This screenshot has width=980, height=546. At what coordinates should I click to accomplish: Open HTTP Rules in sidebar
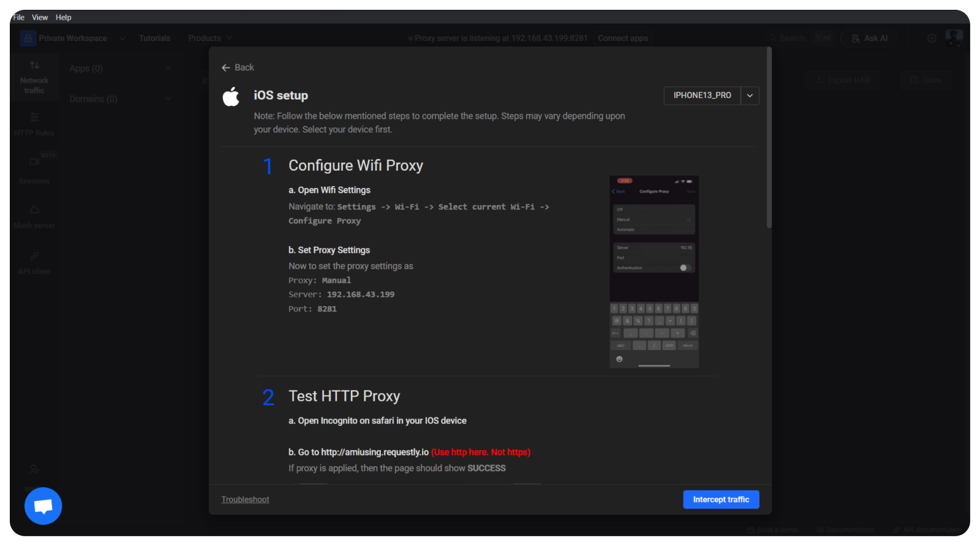click(x=34, y=124)
